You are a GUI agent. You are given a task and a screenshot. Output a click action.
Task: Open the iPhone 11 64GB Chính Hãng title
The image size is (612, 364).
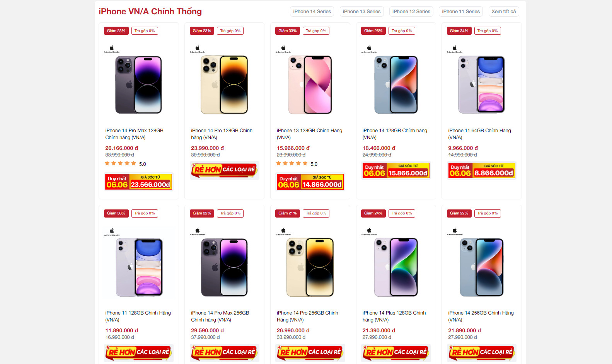pos(479,134)
